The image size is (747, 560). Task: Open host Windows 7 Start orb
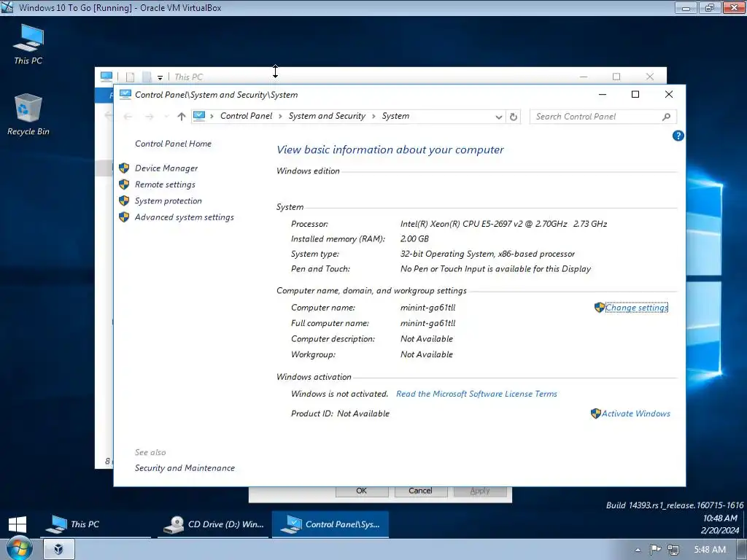(19, 548)
